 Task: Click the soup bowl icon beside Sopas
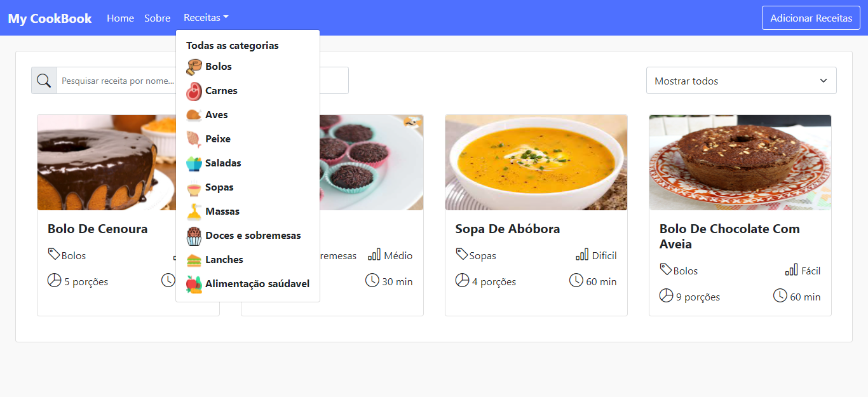[x=194, y=187]
